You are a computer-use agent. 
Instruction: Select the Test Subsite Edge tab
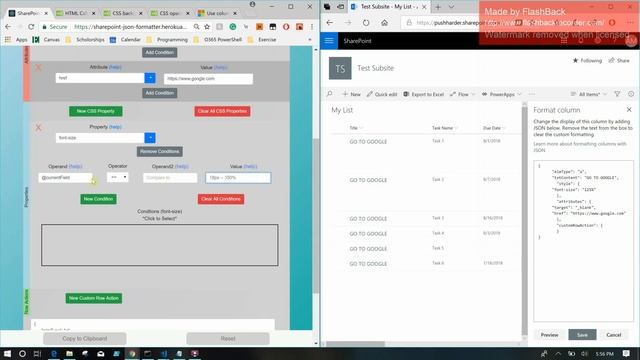(x=388, y=7)
